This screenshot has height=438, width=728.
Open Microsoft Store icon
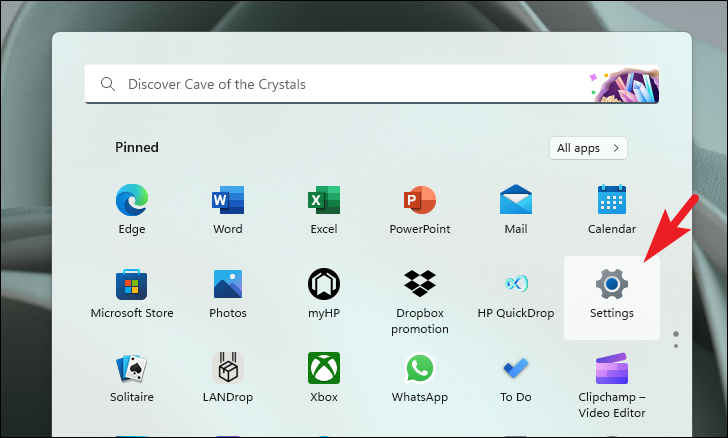click(x=132, y=284)
